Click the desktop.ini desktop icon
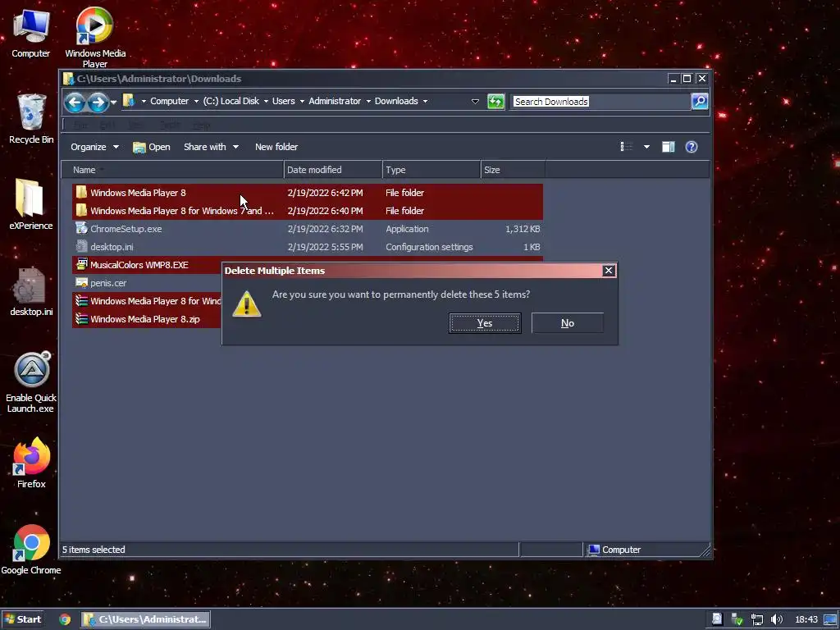The image size is (840, 630). point(31,292)
